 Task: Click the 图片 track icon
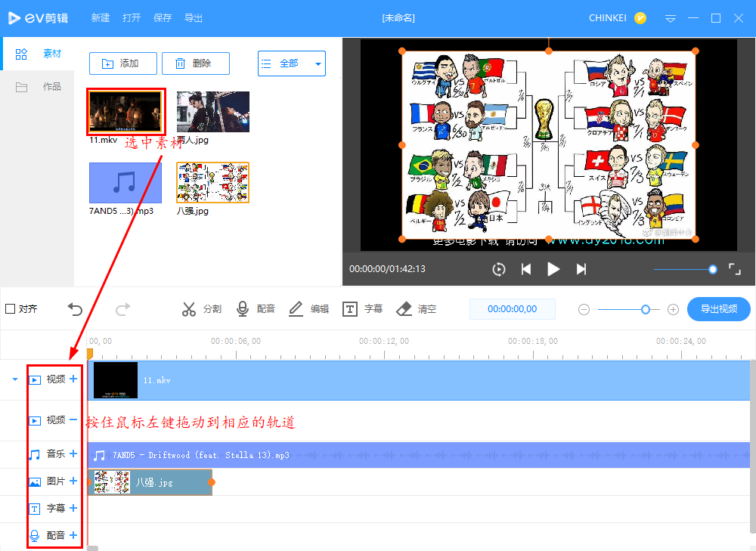pyautogui.click(x=35, y=481)
